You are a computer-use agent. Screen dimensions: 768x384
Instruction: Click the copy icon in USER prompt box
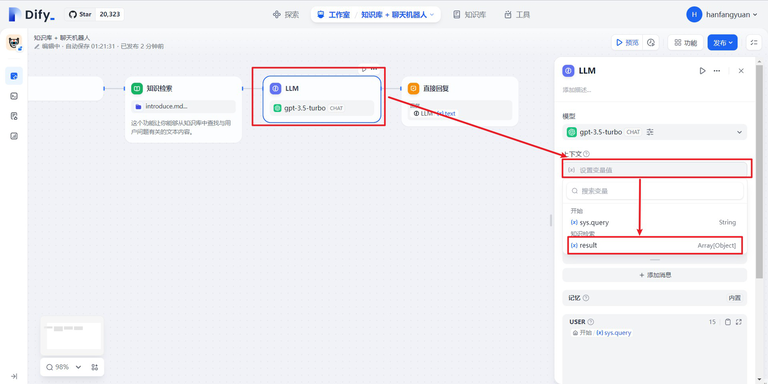(x=728, y=322)
